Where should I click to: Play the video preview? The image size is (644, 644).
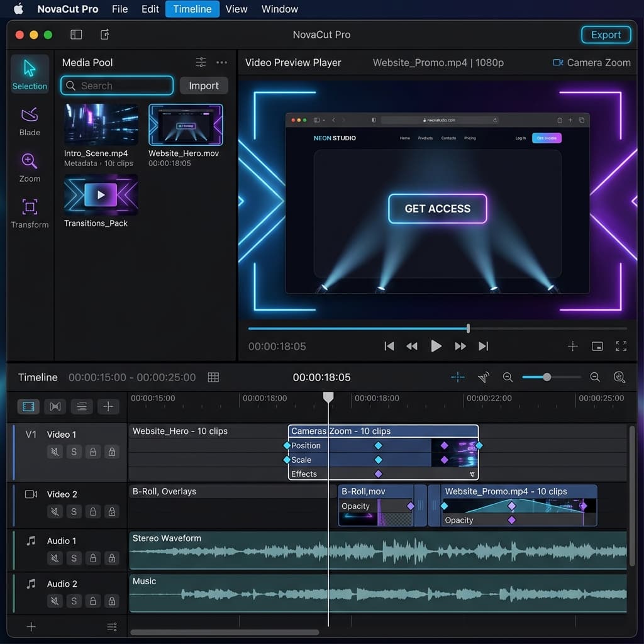pyautogui.click(x=436, y=347)
